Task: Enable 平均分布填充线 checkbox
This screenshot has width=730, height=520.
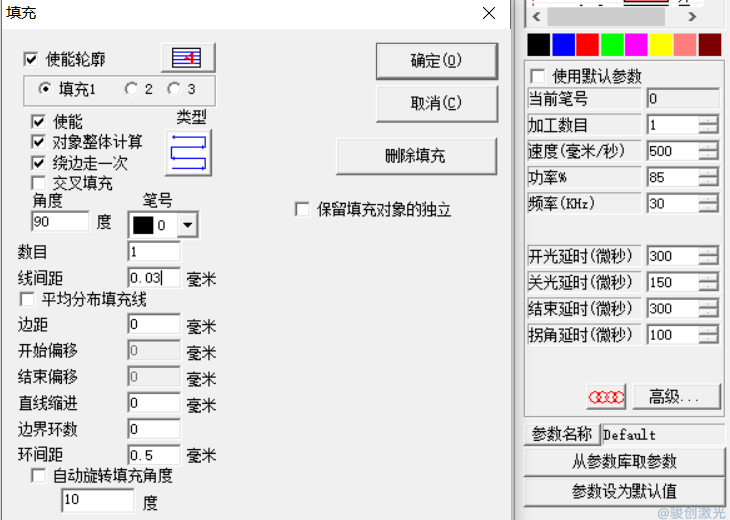Action: pos(27,299)
